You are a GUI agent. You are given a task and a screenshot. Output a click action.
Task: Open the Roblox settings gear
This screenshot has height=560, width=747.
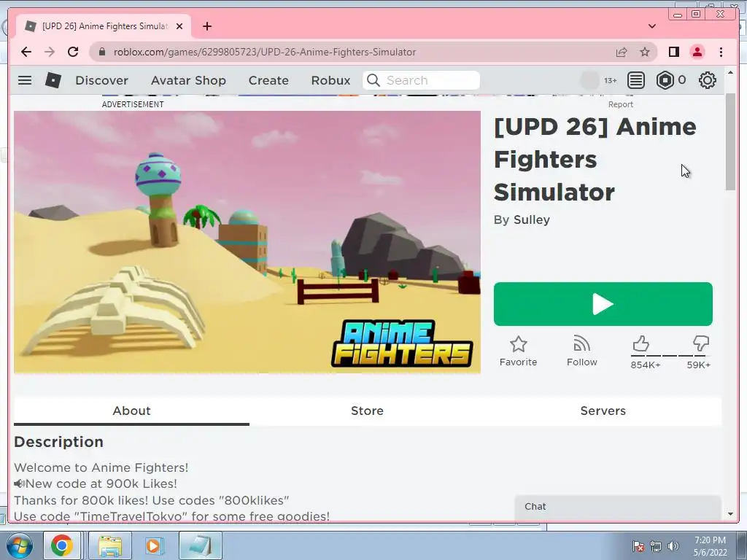(x=708, y=80)
